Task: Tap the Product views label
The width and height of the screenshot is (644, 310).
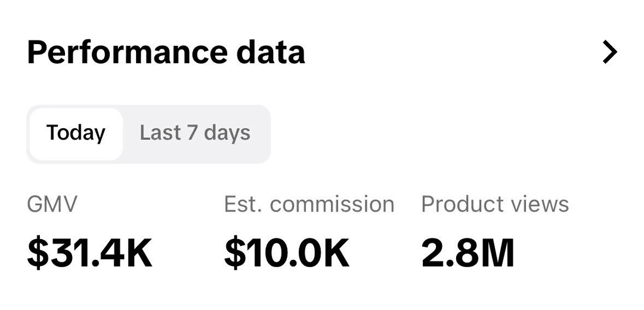Action: click(495, 204)
